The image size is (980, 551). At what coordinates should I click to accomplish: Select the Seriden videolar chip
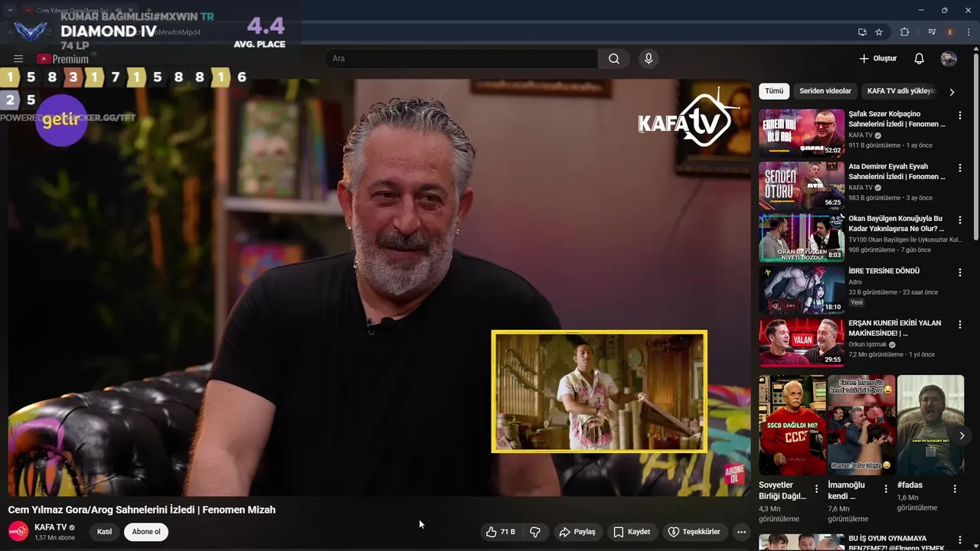825,91
